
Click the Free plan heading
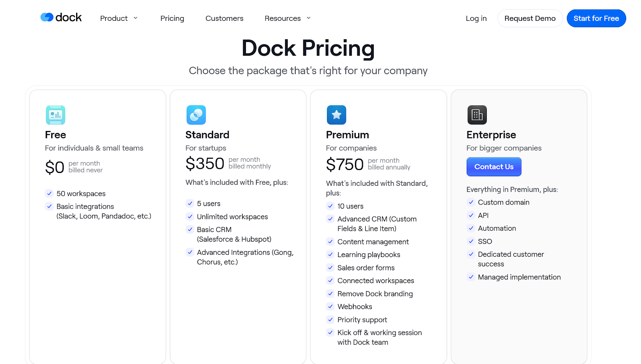pos(55,135)
